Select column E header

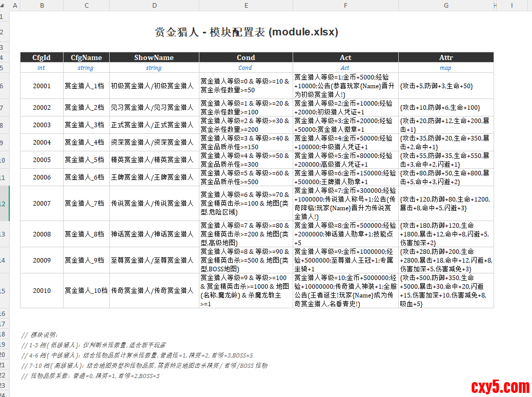(246, 5)
